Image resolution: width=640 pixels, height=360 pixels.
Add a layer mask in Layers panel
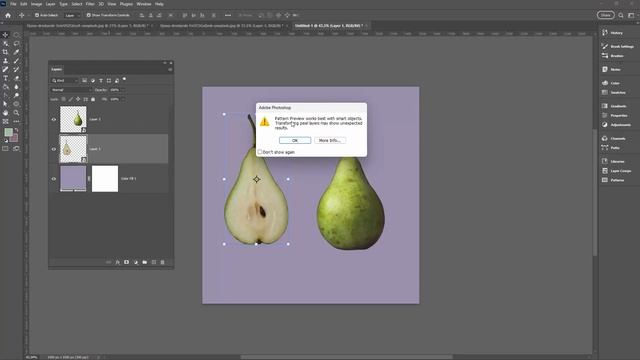(127, 262)
